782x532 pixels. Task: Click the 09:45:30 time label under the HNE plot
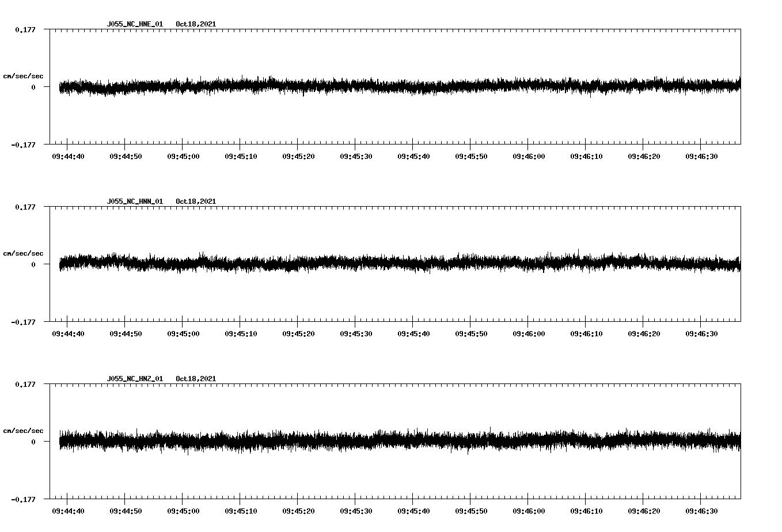tap(356, 156)
